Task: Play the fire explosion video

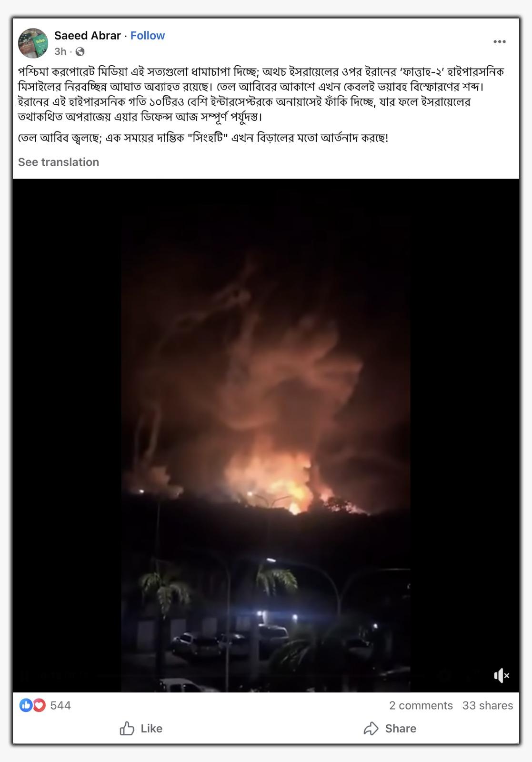Action: click(x=266, y=435)
